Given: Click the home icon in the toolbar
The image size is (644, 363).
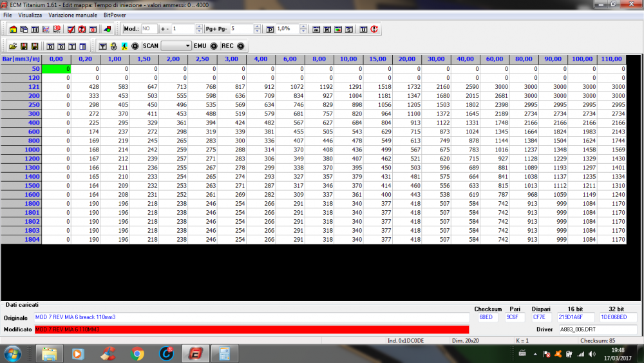Looking at the screenshot, I should 14,29.
